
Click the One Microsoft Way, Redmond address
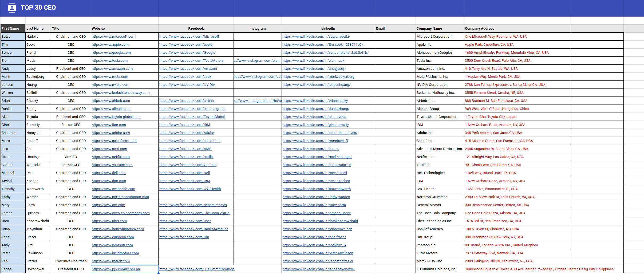click(x=496, y=37)
